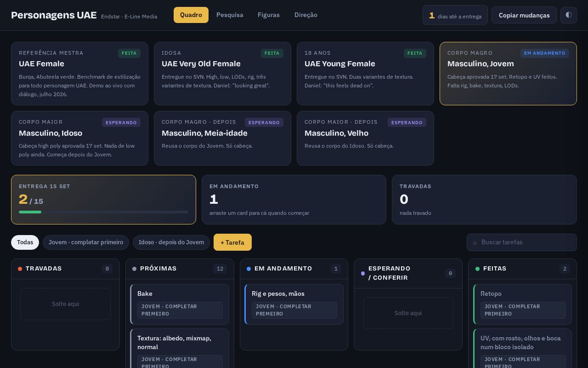Click the search magnifier icon
Image resolution: width=588 pixels, height=368 pixels.
[475, 242]
